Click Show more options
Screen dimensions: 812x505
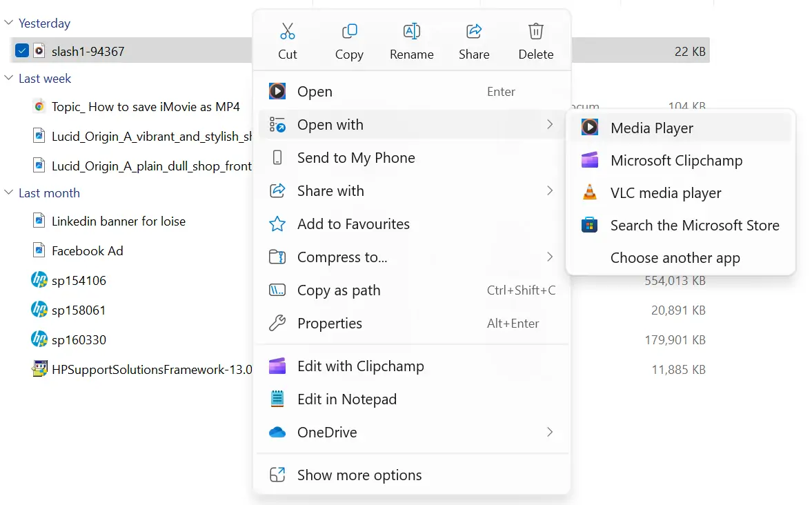tap(359, 475)
